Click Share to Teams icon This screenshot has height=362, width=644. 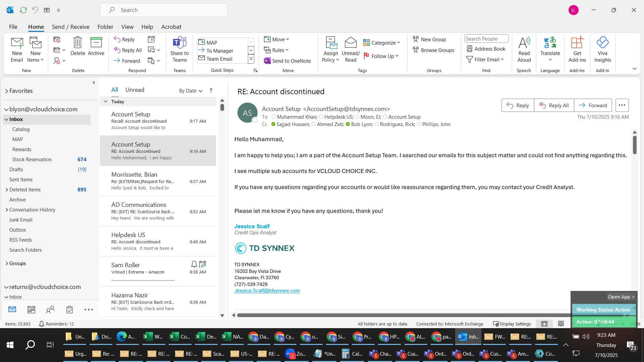[x=179, y=50]
